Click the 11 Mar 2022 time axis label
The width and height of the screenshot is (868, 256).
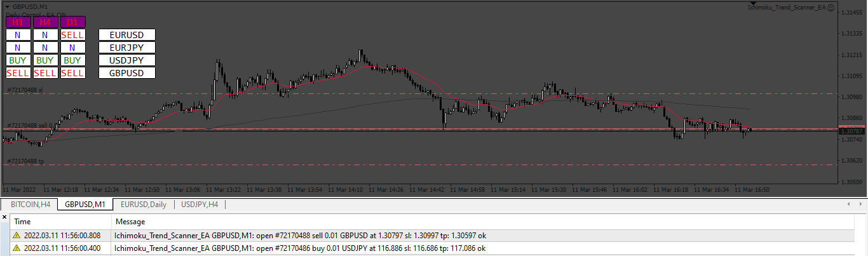pos(19,189)
